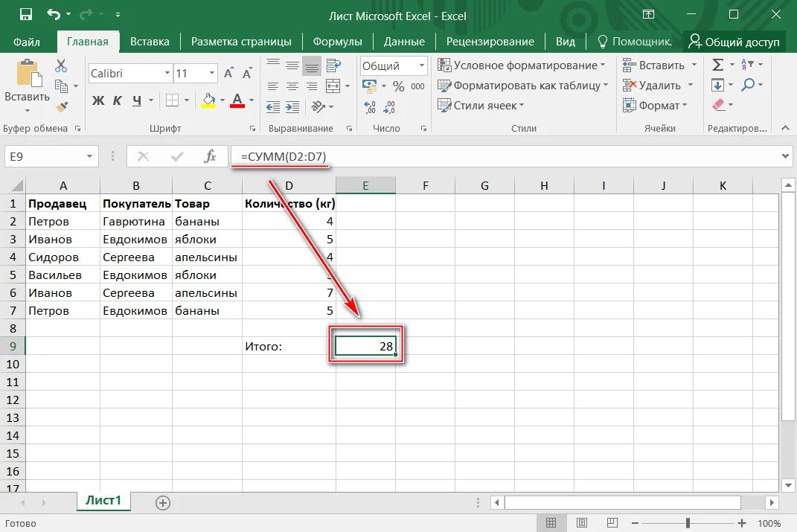Open the Общий number format dropdown
Image resolution: width=797 pixels, height=532 pixels.
pos(421,65)
